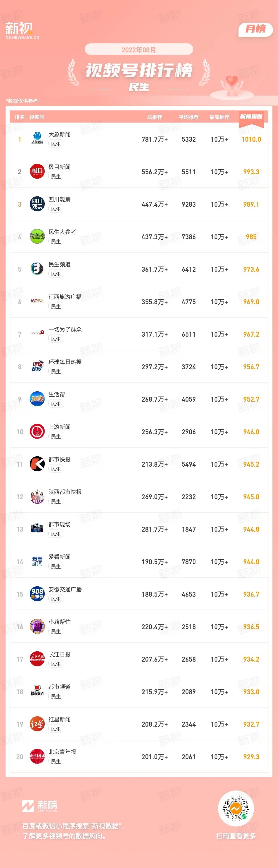Image resolution: width=278 pixels, height=868 pixels.
Task: Click the 民生 tag under 江西旅游广播
Action: (x=56, y=306)
